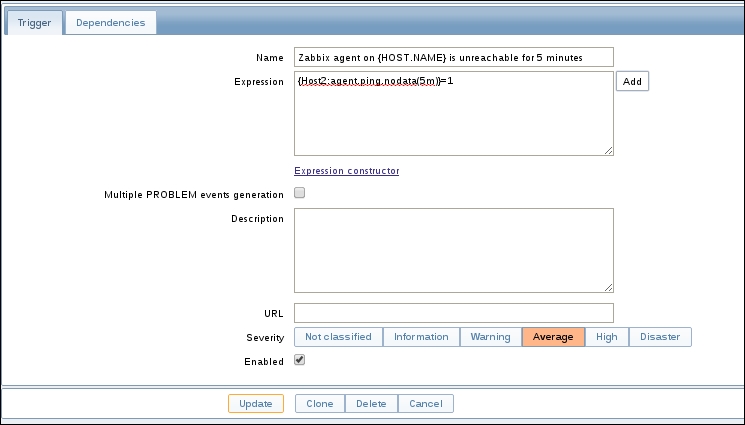Pick the highlighted Average severity
This screenshot has height=425, width=745.
[x=553, y=337]
